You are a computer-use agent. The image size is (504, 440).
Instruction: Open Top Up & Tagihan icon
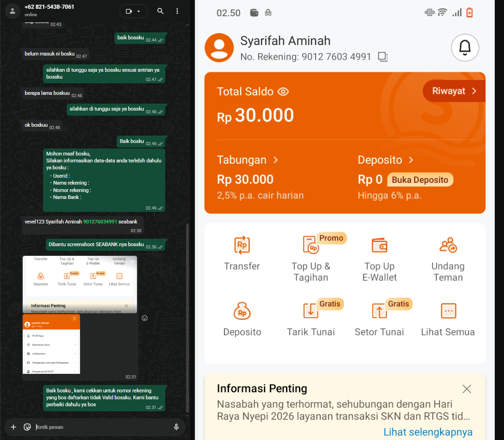tap(311, 245)
